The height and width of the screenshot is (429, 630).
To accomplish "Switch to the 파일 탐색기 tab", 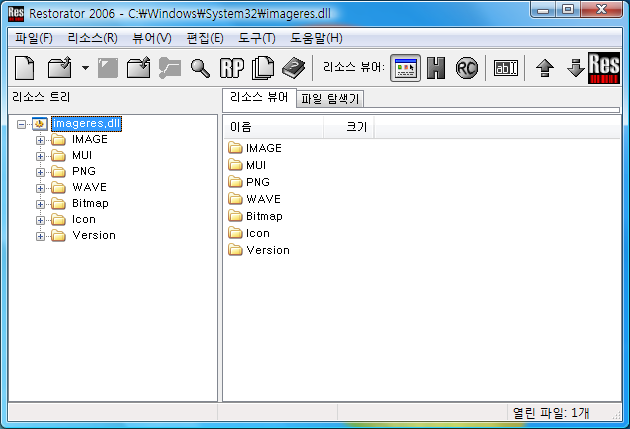I will point(330,99).
